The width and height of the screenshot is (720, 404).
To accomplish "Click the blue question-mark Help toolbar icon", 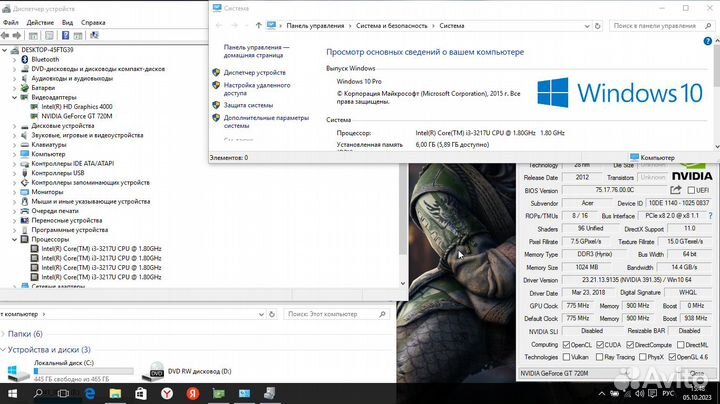I will tap(66, 35).
